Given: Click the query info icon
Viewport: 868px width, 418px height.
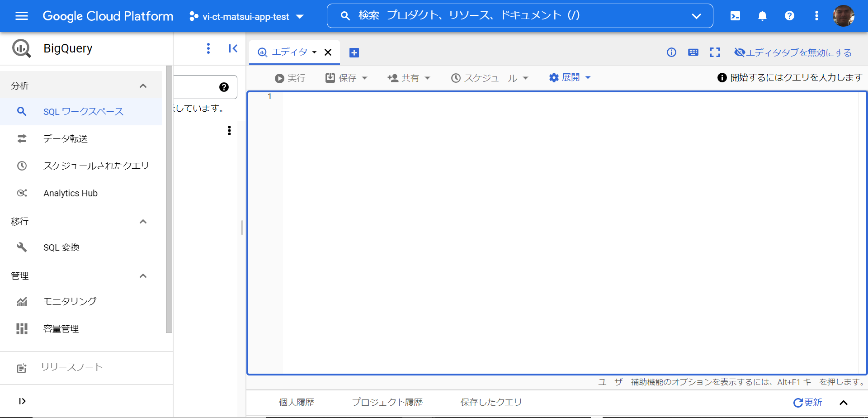Looking at the screenshot, I should tap(671, 52).
